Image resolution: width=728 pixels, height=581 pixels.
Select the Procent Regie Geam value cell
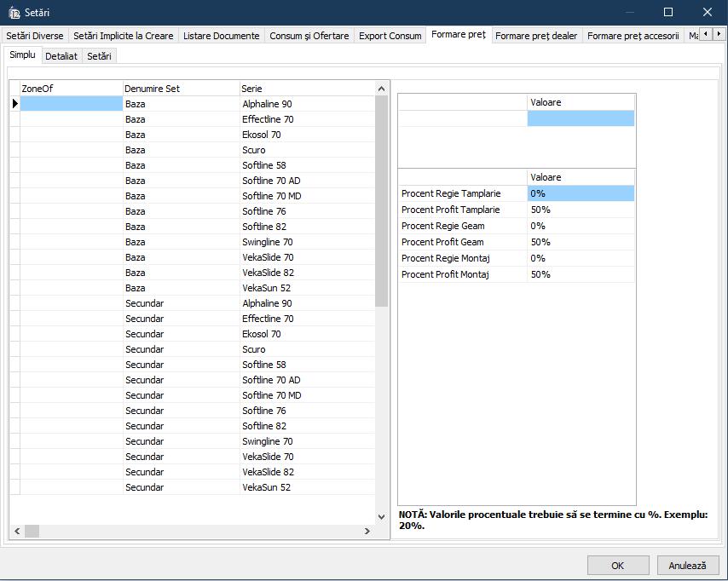point(581,226)
